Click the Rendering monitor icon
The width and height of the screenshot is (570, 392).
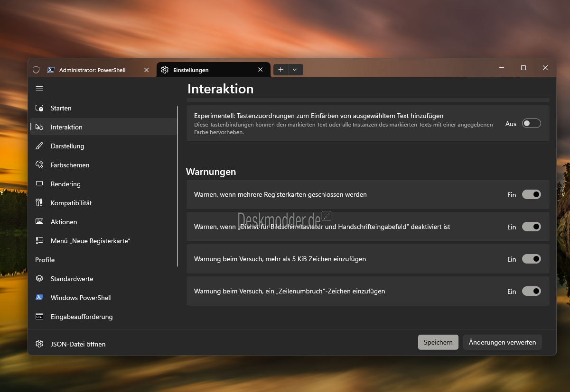tap(40, 184)
